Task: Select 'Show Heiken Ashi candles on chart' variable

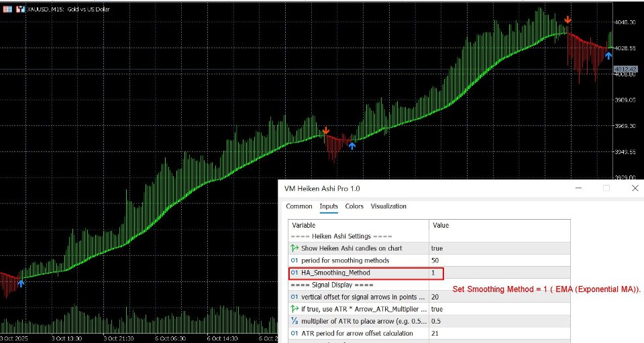Action: [352, 249]
